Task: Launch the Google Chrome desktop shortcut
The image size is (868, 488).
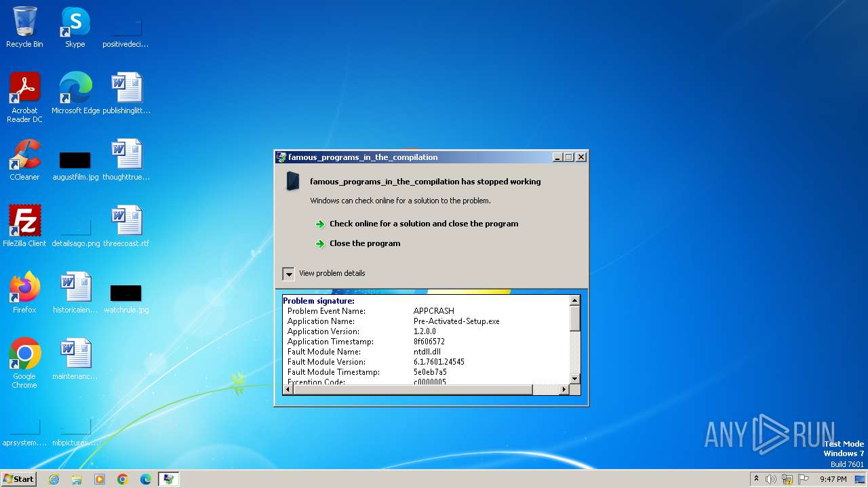Action: tap(24, 363)
